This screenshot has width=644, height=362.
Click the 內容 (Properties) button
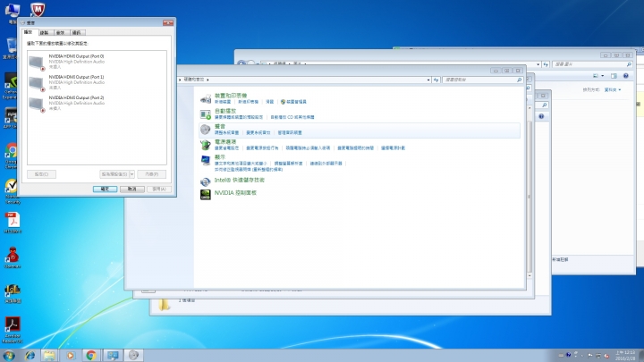pyautogui.click(x=151, y=174)
